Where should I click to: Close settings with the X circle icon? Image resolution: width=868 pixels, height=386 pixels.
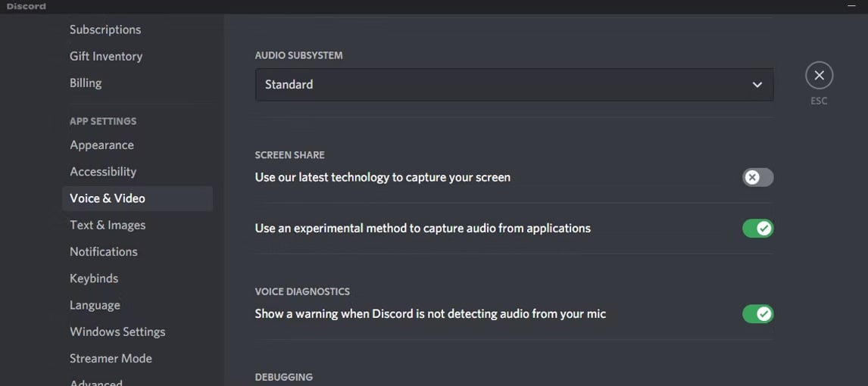819,76
